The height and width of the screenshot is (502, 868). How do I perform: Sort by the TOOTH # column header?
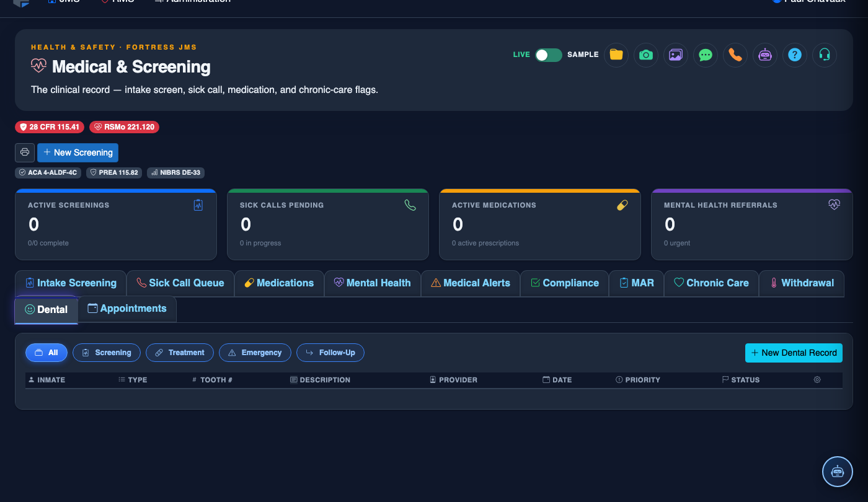click(212, 380)
